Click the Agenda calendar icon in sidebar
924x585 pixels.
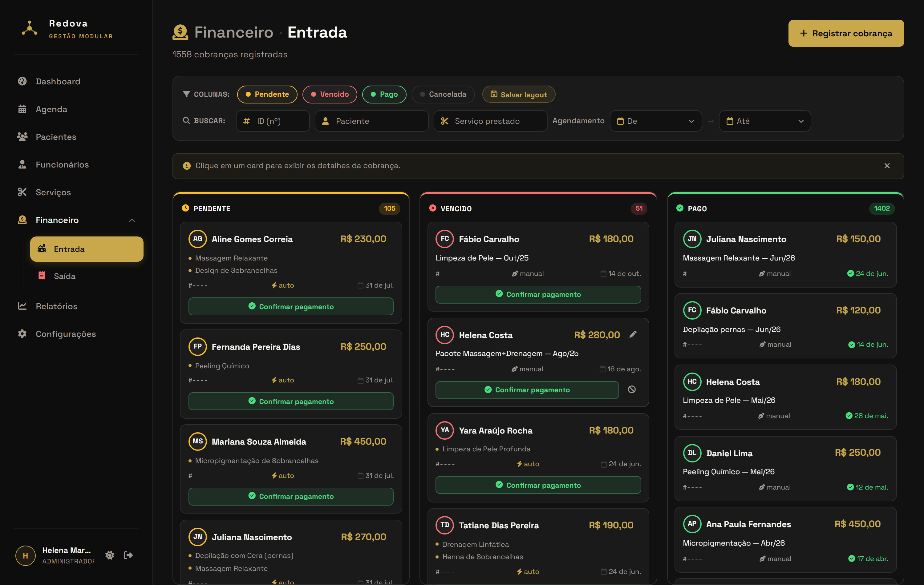(22, 109)
